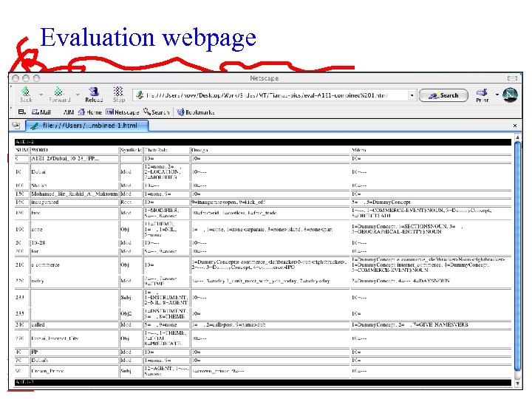Viewport: 532px width, 399px height.
Task: Click the window toolbar toggle pill at top-right
Action: coord(512,78)
